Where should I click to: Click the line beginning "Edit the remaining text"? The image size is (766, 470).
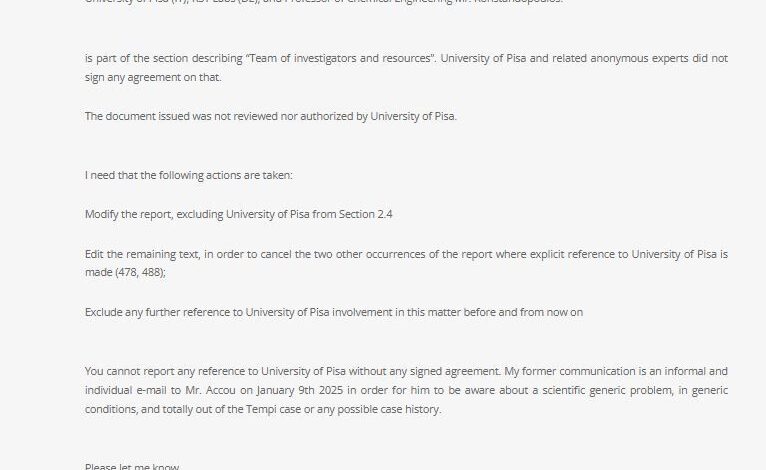click(x=406, y=254)
